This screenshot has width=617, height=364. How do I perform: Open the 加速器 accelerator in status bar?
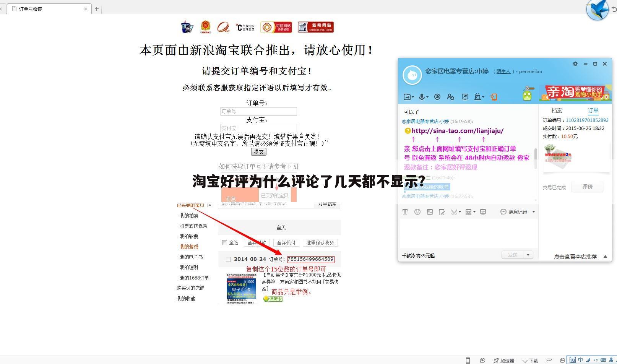(503, 361)
